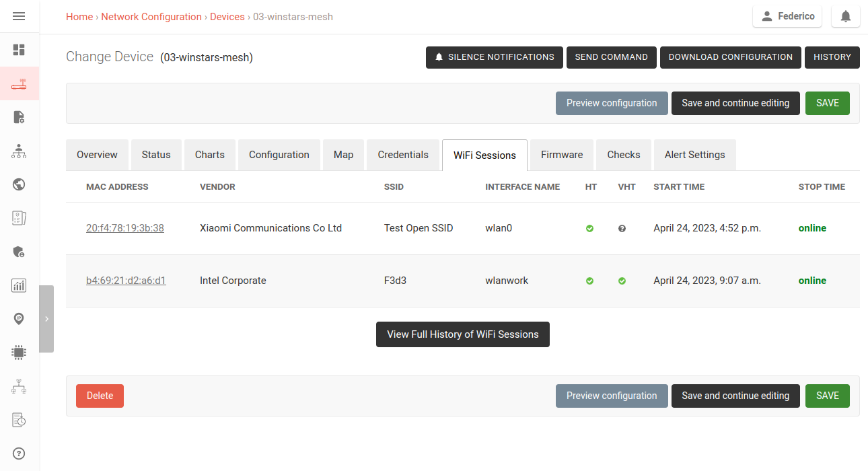Viewport: 868px width, 471px height.
Task: Open the Alert Settings tab
Action: (x=694, y=155)
